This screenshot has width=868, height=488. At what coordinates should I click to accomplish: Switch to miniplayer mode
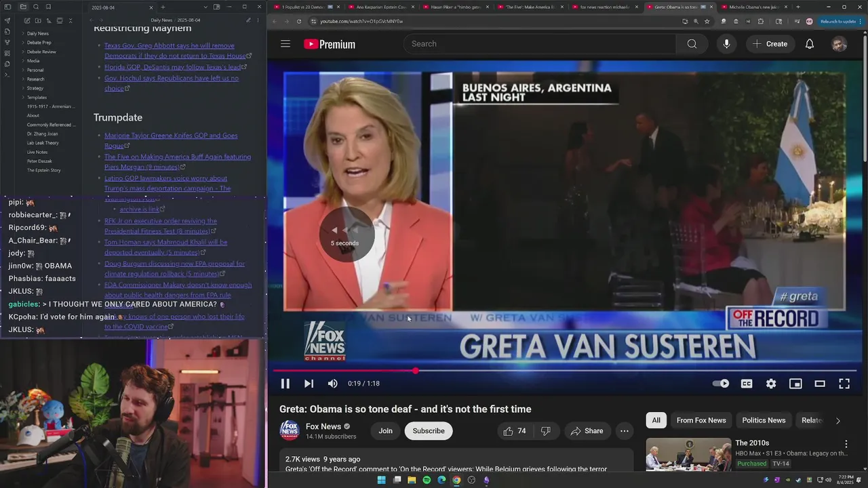pyautogui.click(x=795, y=384)
